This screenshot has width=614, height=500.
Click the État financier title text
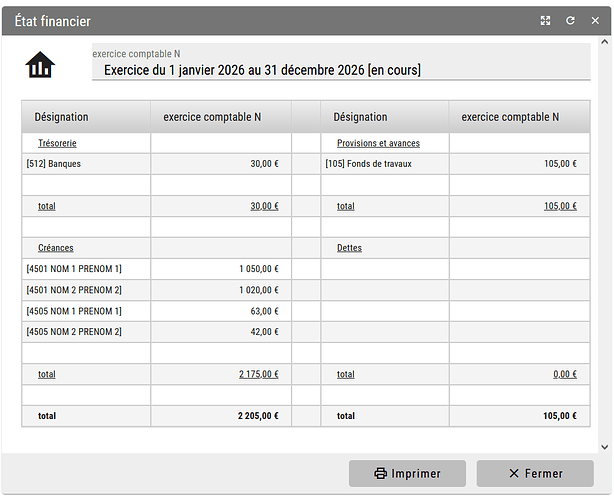(52, 21)
